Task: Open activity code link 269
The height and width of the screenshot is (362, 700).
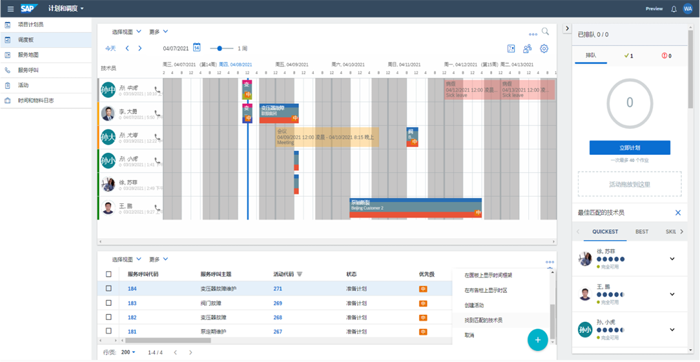Action: pyautogui.click(x=278, y=303)
